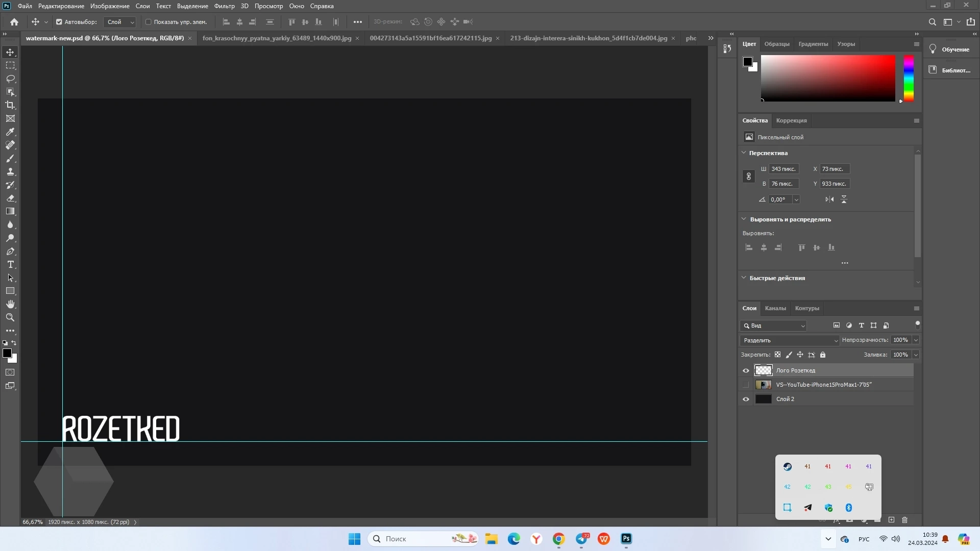Viewport: 980px width, 551px height.
Task: Open the Разделить blend mode dropdown
Action: click(789, 340)
